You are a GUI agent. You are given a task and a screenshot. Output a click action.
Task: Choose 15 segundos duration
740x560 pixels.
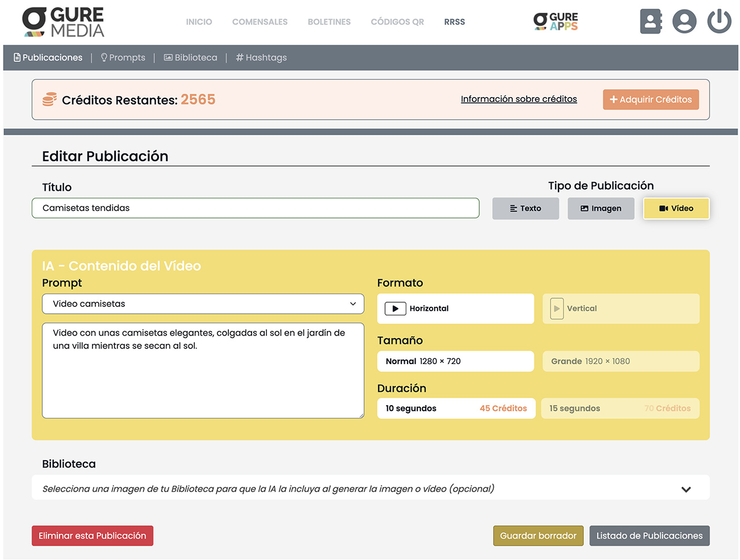click(620, 409)
